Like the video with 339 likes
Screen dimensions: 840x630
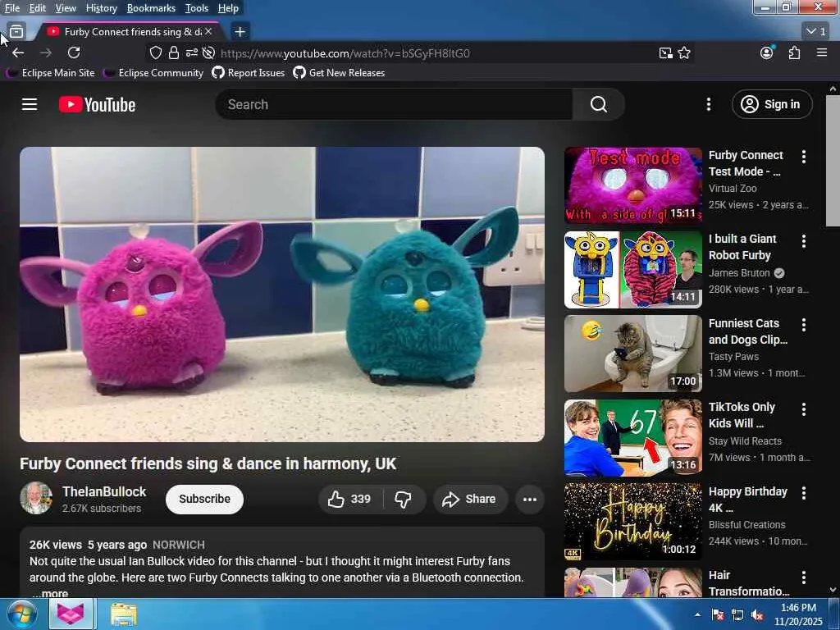coord(350,500)
